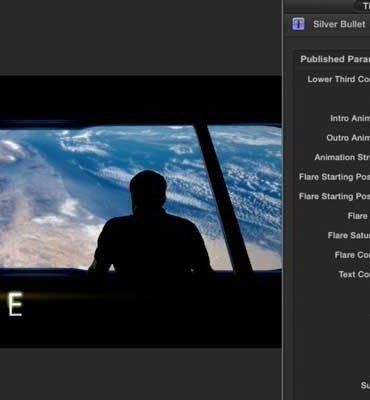Select the Flare Color parameter label
Screen dimensions: 370x400
pyautogui.click(x=352, y=255)
